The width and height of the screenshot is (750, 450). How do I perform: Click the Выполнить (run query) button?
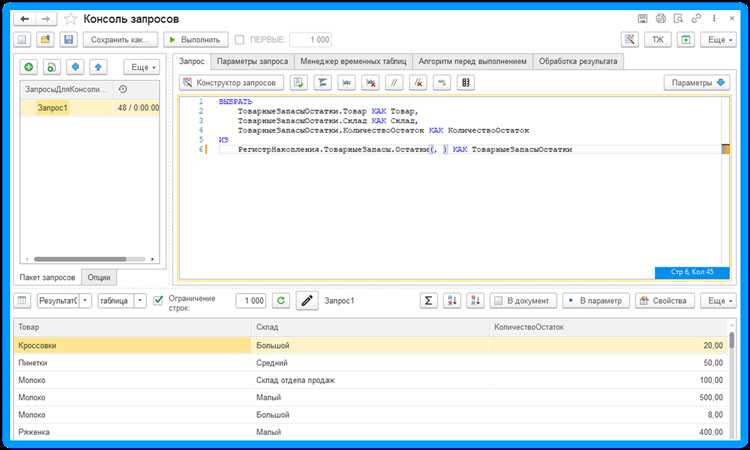tap(196, 39)
